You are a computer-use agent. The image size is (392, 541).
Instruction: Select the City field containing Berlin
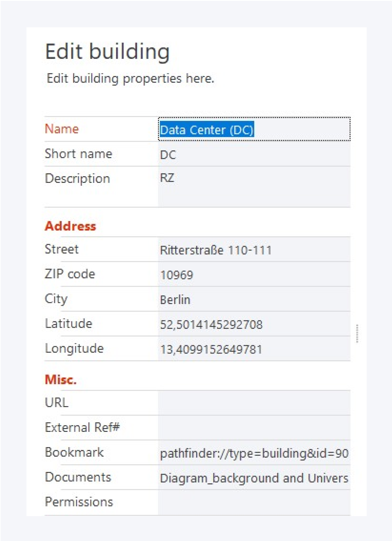(254, 300)
